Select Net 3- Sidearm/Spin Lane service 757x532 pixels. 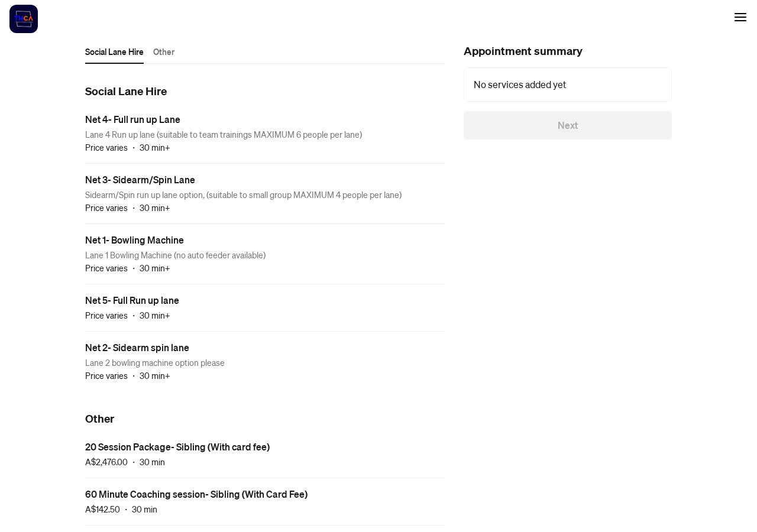point(265,194)
